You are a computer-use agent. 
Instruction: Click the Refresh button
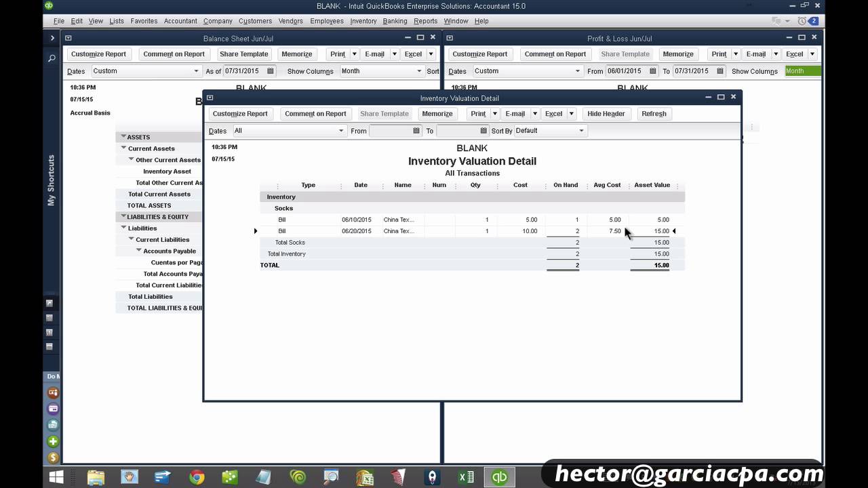(x=654, y=114)
